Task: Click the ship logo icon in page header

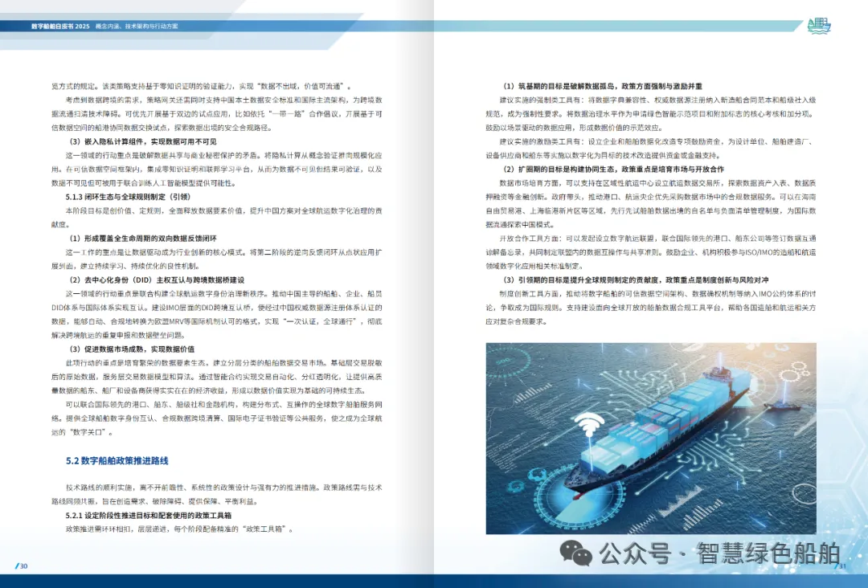Action: [x=819, y=26]
